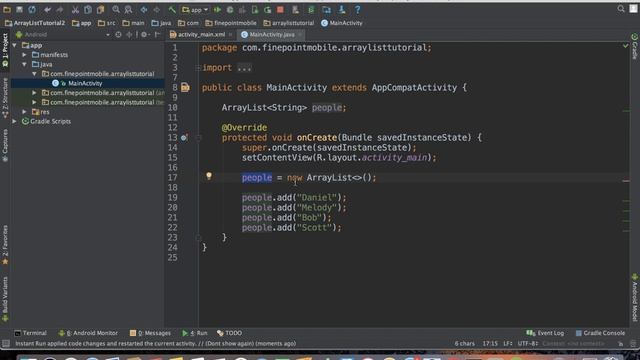Click the arraylisttutorial breadcrumb
This screenshot has height=360, width=640.
[x=289, y=23]
